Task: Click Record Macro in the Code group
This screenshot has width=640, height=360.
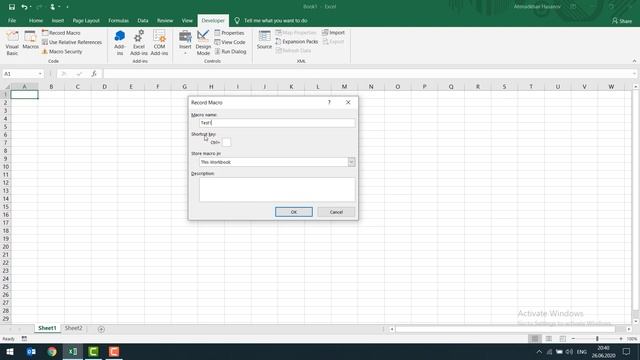Action: [x=61, y=33]
